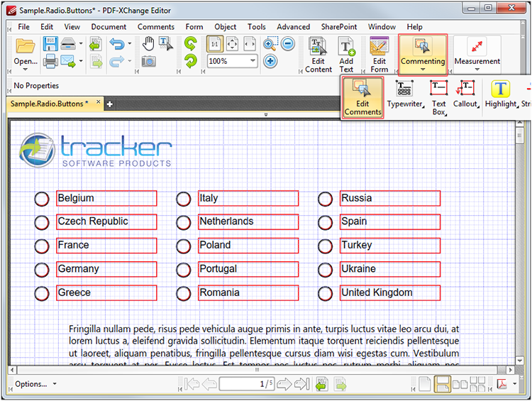This screenshot has height=401, width=532.
Task: Open the File menu
Action: click(x=23, y=27)
